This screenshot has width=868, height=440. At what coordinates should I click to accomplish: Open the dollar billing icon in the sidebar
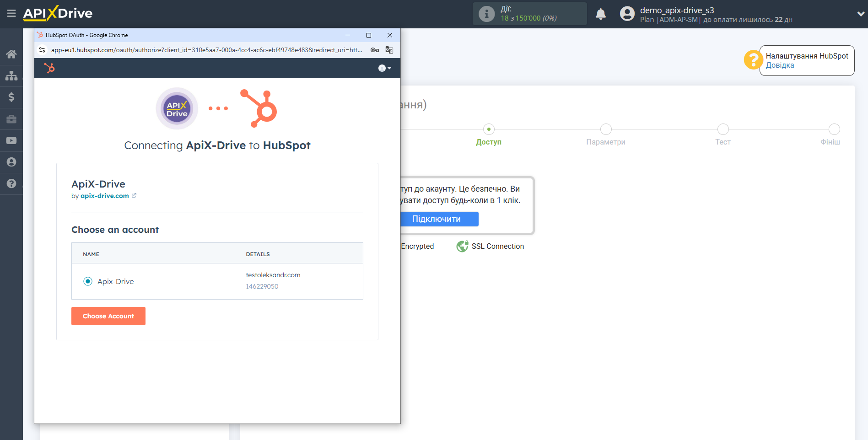click(11, 97)
